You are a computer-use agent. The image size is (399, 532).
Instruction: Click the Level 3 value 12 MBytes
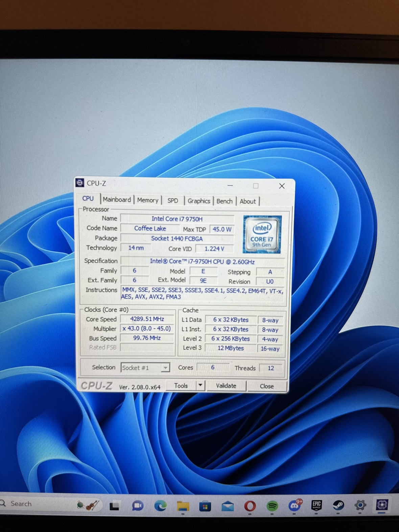click(x=231, y=348)
